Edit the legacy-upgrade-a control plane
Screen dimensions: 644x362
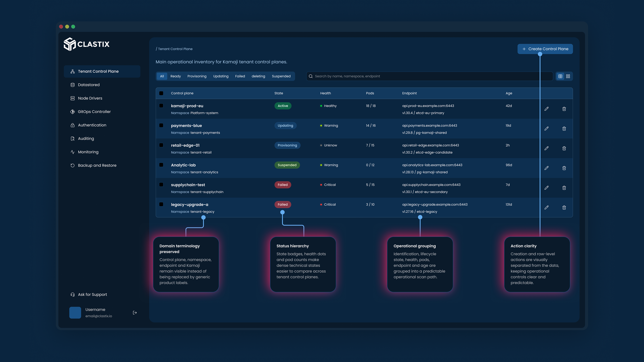point(546,207)
